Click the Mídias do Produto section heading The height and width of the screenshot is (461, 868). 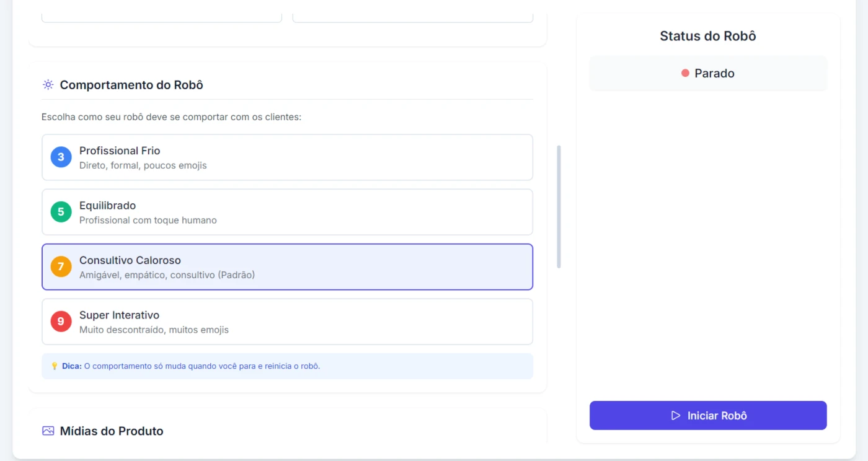point(112,431)
